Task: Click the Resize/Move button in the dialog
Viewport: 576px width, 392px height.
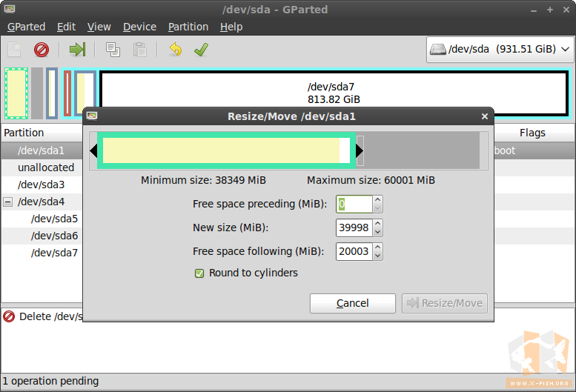Action: pos(445,303)
